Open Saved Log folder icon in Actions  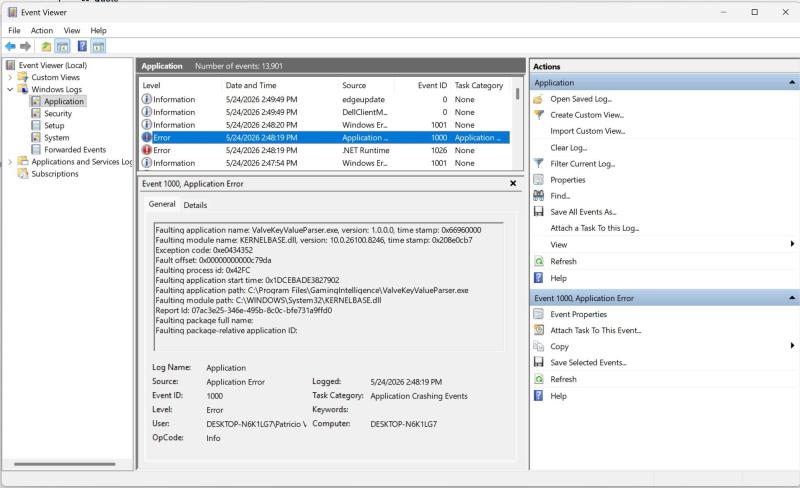pos(538,99)
